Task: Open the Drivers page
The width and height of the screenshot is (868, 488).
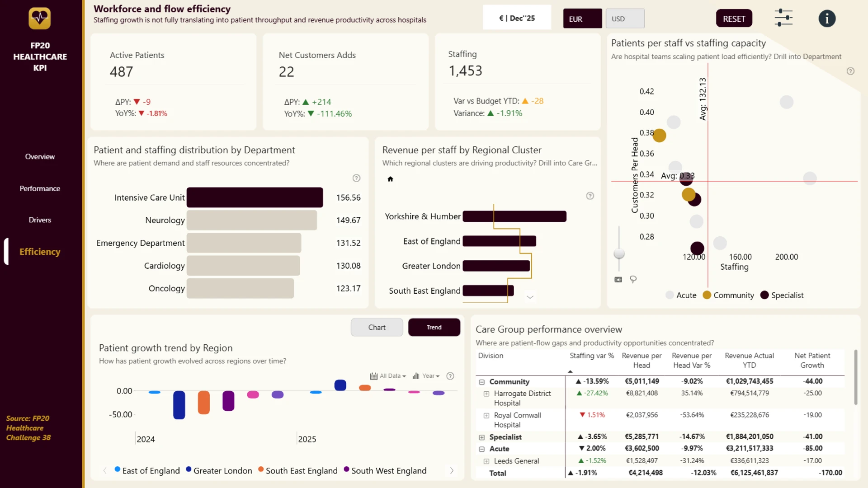Action: pos(40,220)
